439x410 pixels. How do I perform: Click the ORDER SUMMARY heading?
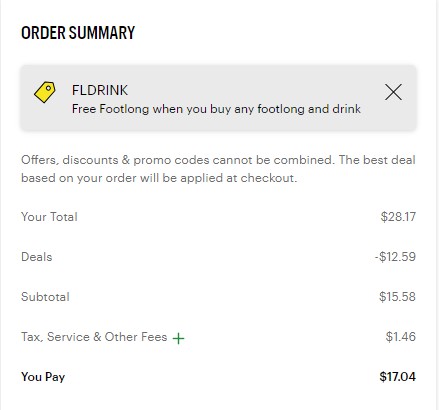pos(78,33)
